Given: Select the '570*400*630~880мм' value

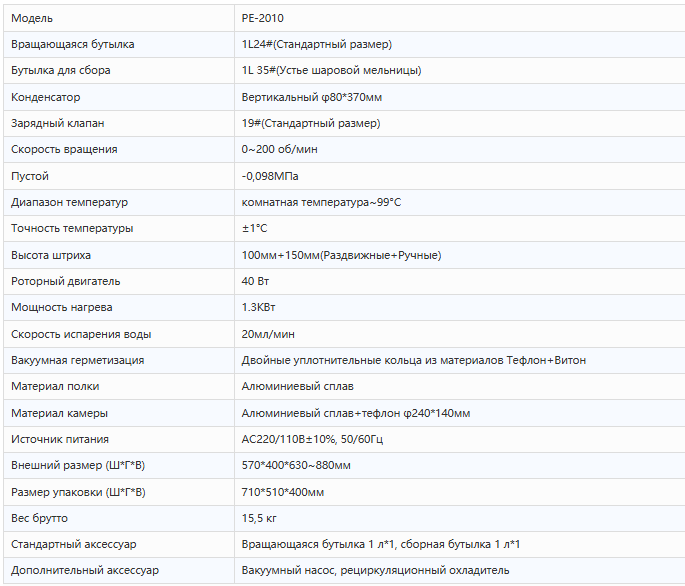Looking at the screenshot, I should (x=296, y=466).
